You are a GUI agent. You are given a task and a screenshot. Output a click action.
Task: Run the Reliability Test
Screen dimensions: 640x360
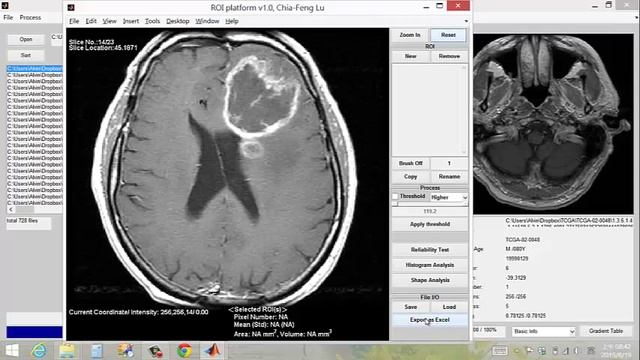(x=430, y=250)
